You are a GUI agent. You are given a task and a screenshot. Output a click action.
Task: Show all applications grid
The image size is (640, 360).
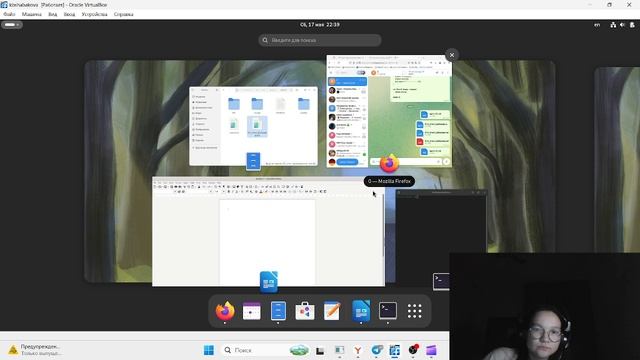pyautogui.click(x=414, y=311)
